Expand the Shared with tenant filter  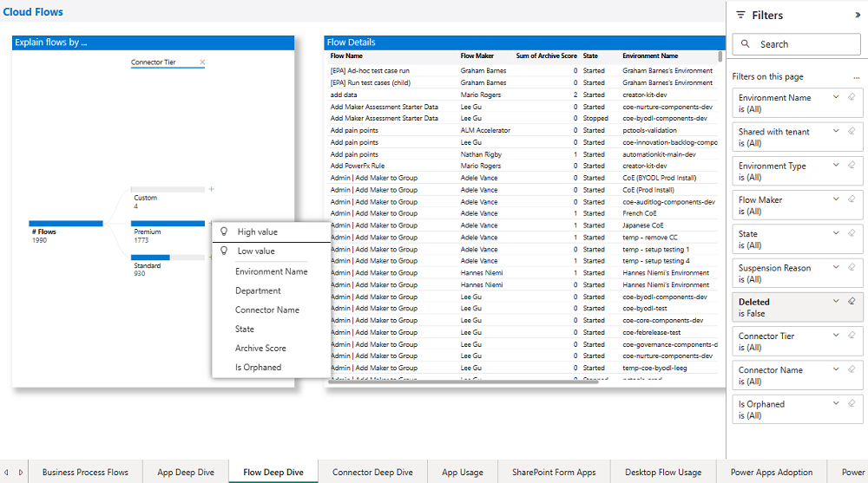point(836,131)
